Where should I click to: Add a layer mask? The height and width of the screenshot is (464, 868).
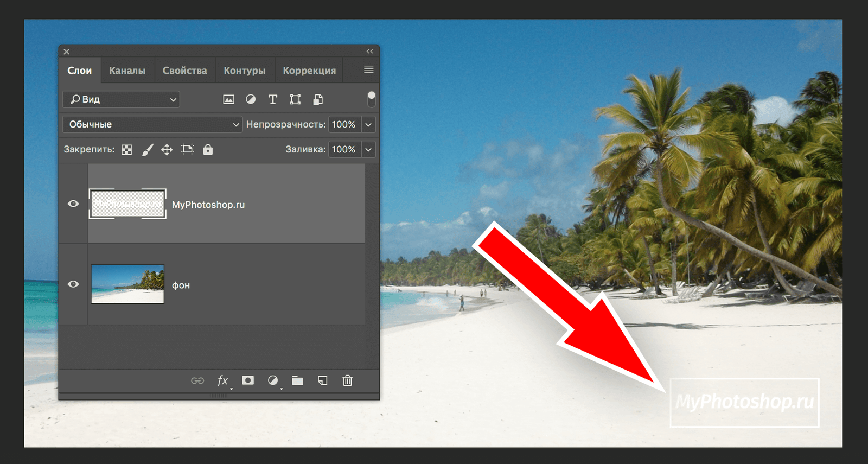pos(248,380)
